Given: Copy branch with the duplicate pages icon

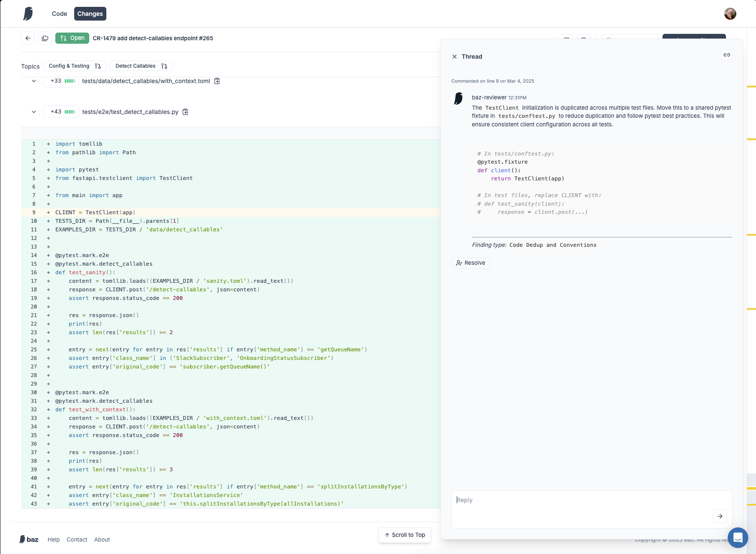Looking at the screenshot, I should point(45,38).
